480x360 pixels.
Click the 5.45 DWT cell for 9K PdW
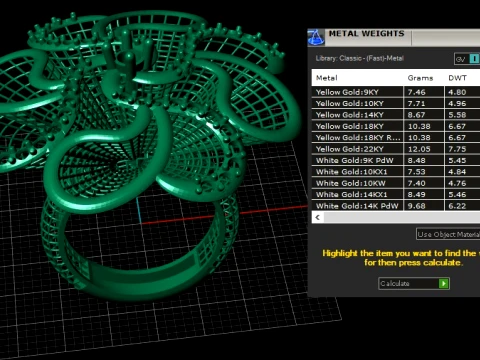[462, 160]
